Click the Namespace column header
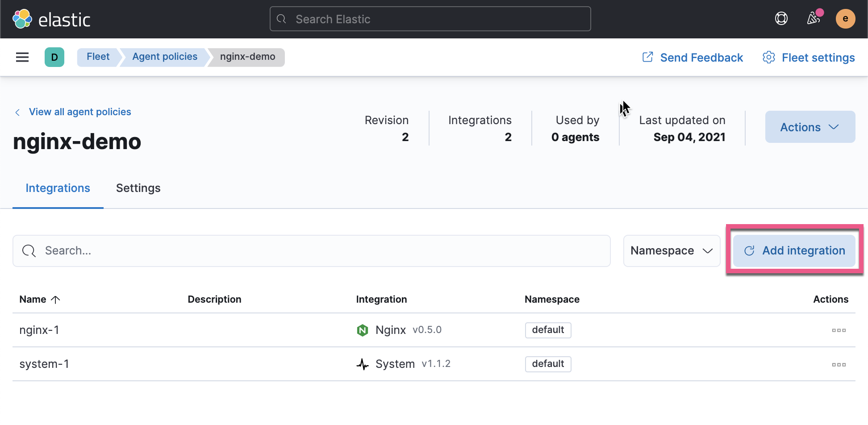The height and width of the screenshot is (425, 868). (552, 300)
